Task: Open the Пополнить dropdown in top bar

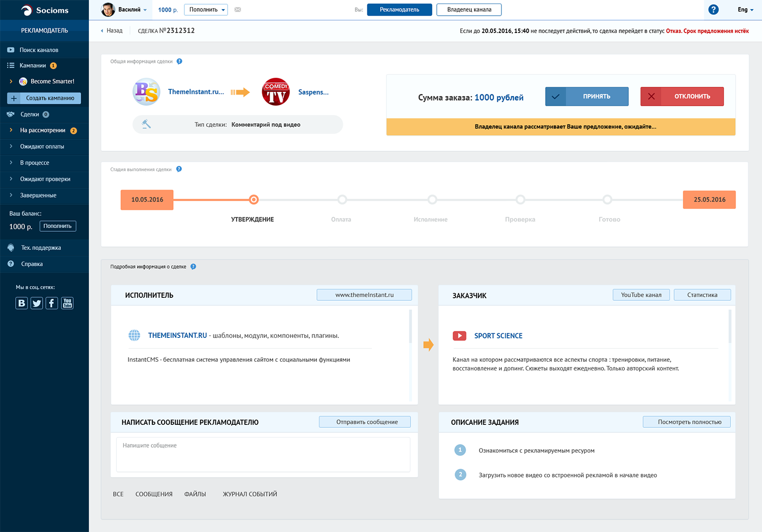Action: pos(206,10)
